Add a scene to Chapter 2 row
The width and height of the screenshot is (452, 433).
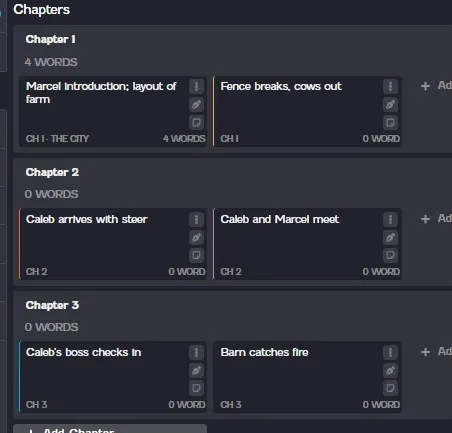pyautogui.click(x=436, y=219)
